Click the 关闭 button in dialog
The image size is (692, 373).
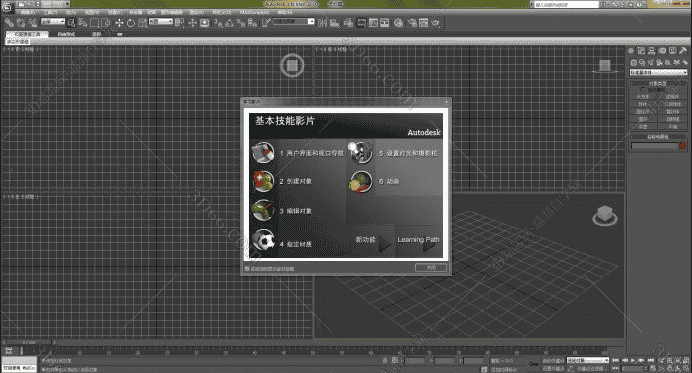431,268
